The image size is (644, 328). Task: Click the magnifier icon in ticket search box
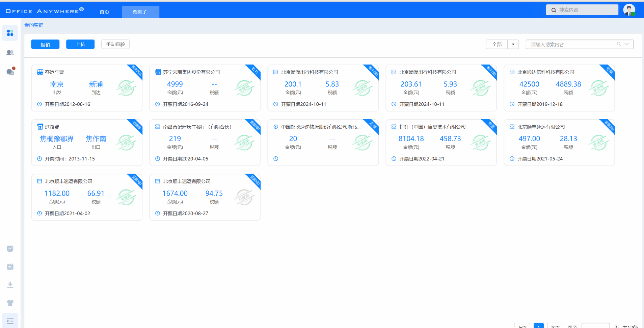[619, 44]
